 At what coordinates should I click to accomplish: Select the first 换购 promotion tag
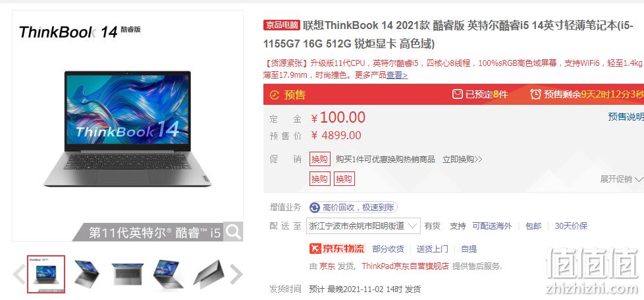tap(319, 160)
